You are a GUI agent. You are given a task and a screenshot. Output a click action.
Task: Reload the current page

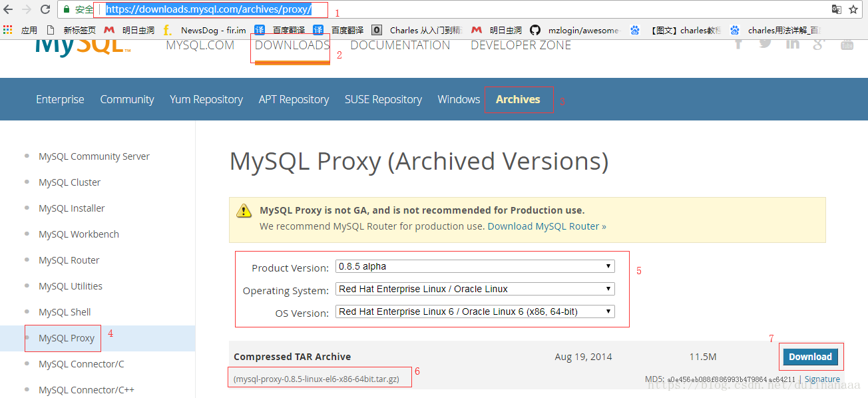click(x=45, y=9)
